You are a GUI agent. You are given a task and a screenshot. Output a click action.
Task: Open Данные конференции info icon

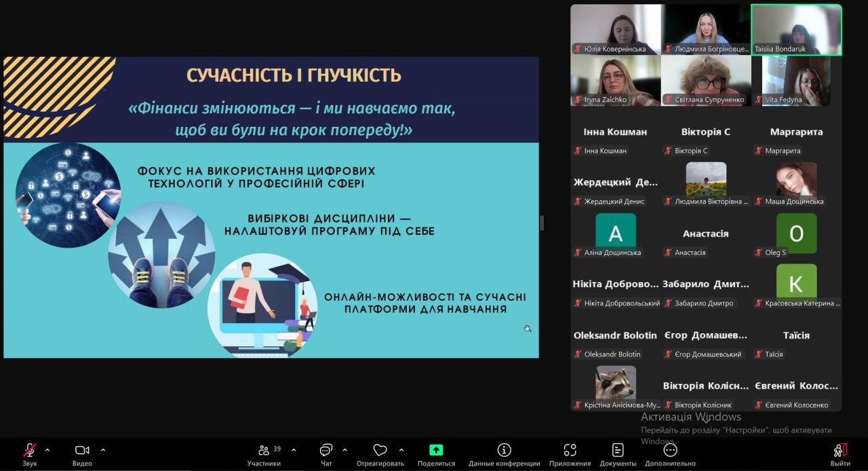click(x=504, y=451)
